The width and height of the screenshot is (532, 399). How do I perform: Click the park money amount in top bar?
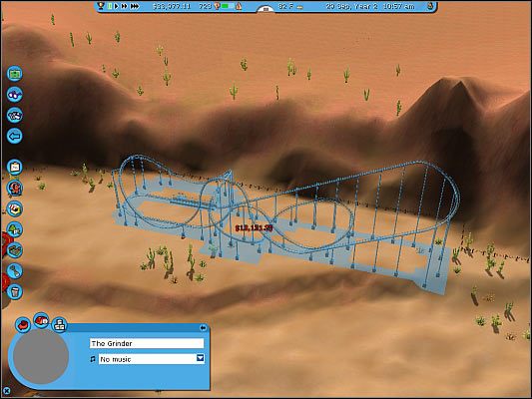172,6
